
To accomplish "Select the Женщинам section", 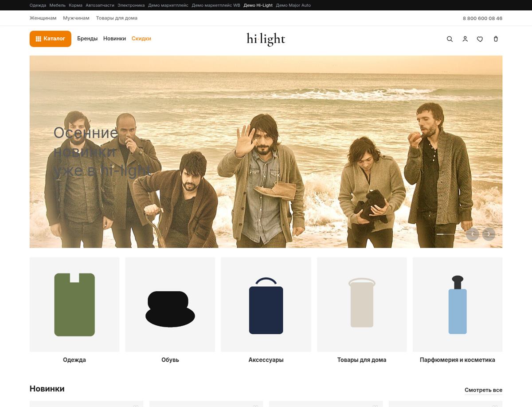I will (x=43, y=18).
